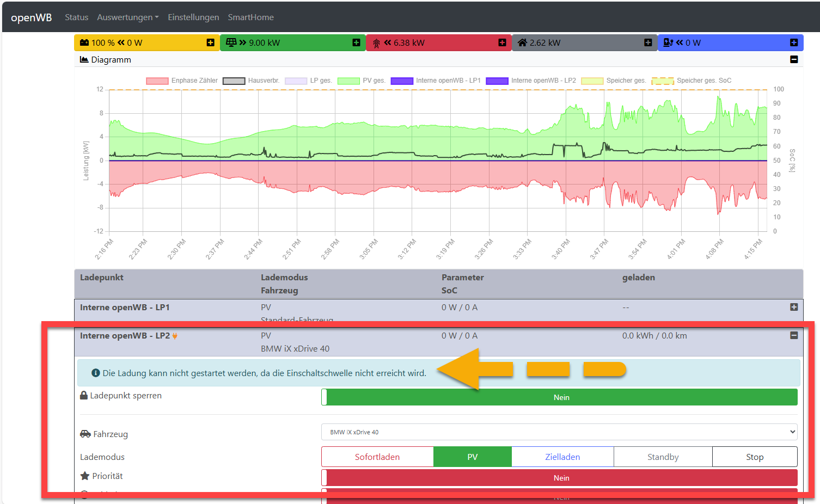Viewport: 820px width, 504px height.
Task: Click the solar panel icon in green card
Action: coord(231,42)
